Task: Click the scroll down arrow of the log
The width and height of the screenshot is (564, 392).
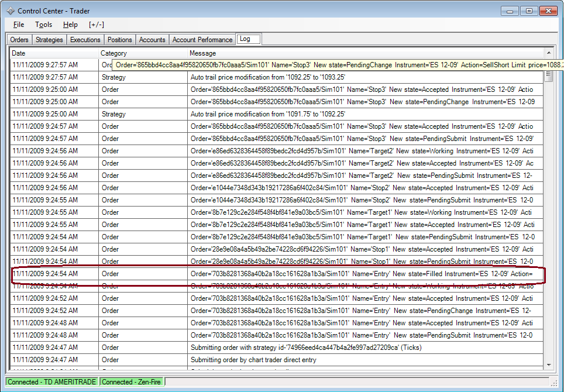Action: 549,365
